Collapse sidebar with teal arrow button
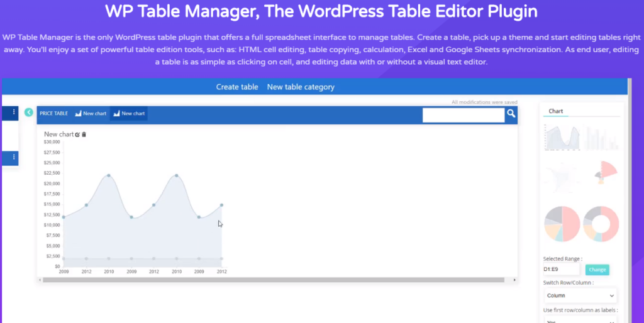644x323 pixels. click(x=29, y=112)
